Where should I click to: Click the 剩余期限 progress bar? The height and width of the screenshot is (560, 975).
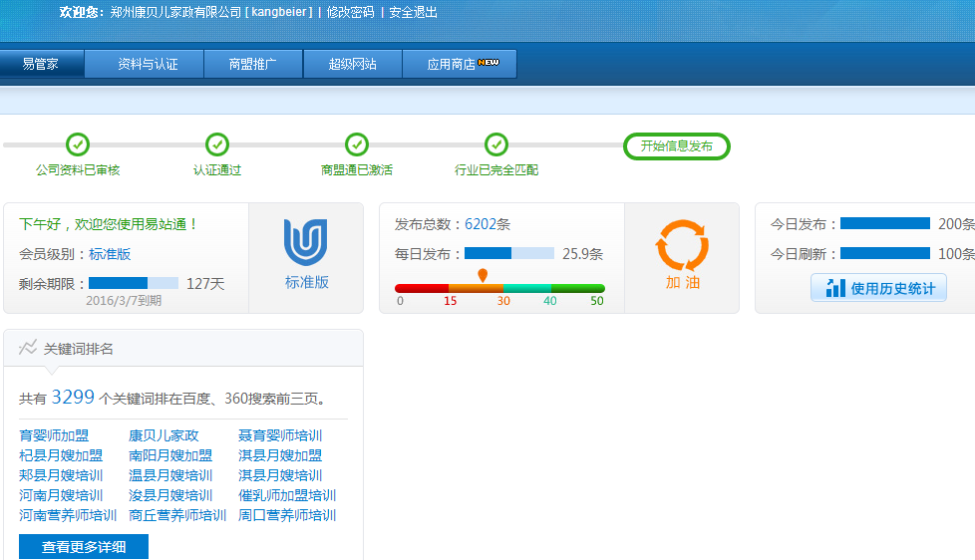coord(133,283)
